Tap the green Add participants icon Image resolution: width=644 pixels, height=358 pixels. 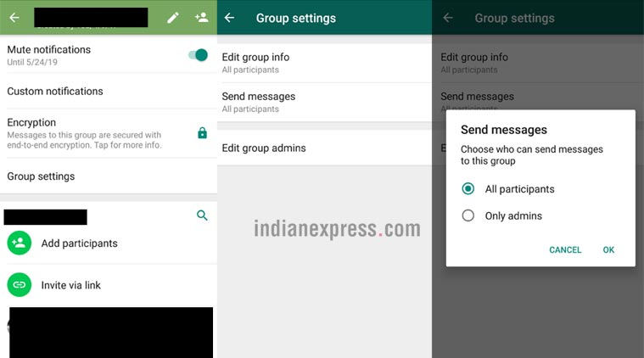tap(19, 243)
